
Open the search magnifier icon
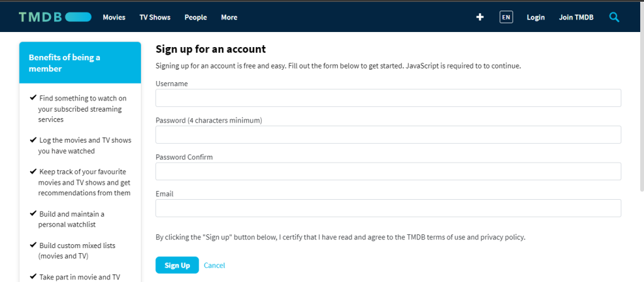pyautogui.click(x=614, y=17)
